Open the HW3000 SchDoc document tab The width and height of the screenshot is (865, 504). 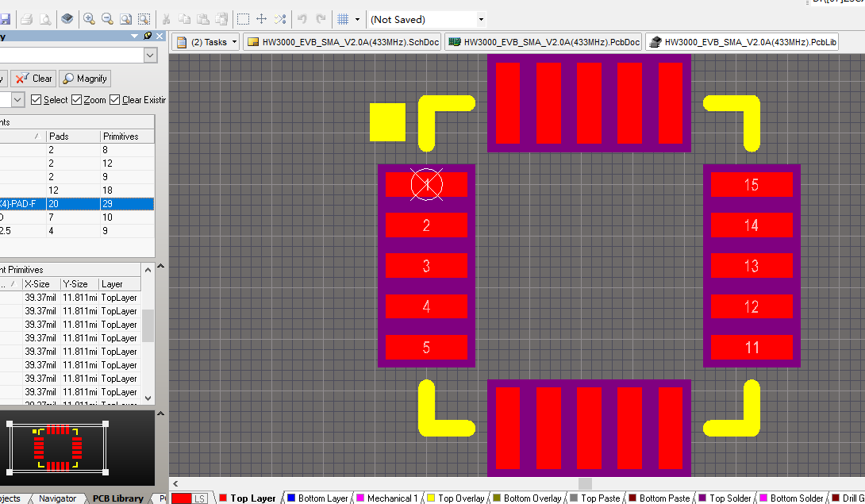(343, 42)
